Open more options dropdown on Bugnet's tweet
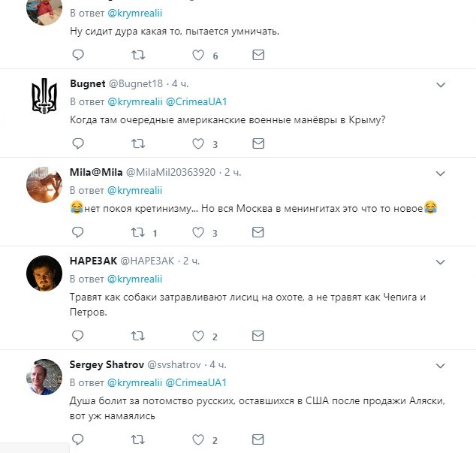The height and width of the screenshot is (453, 476). tap(441, 83)
